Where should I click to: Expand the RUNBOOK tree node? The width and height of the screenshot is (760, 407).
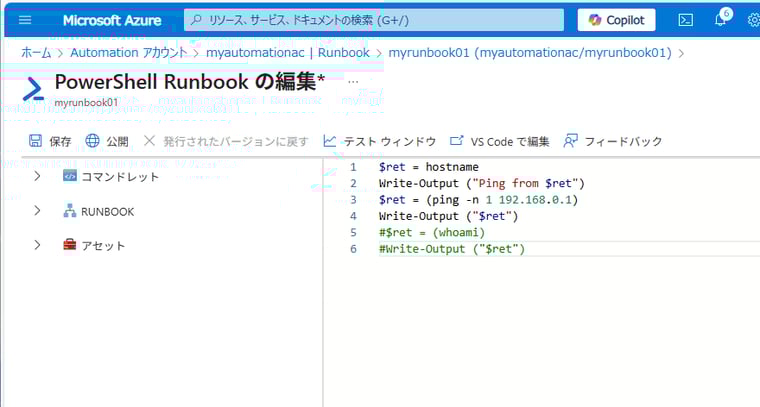pos(37,211)
